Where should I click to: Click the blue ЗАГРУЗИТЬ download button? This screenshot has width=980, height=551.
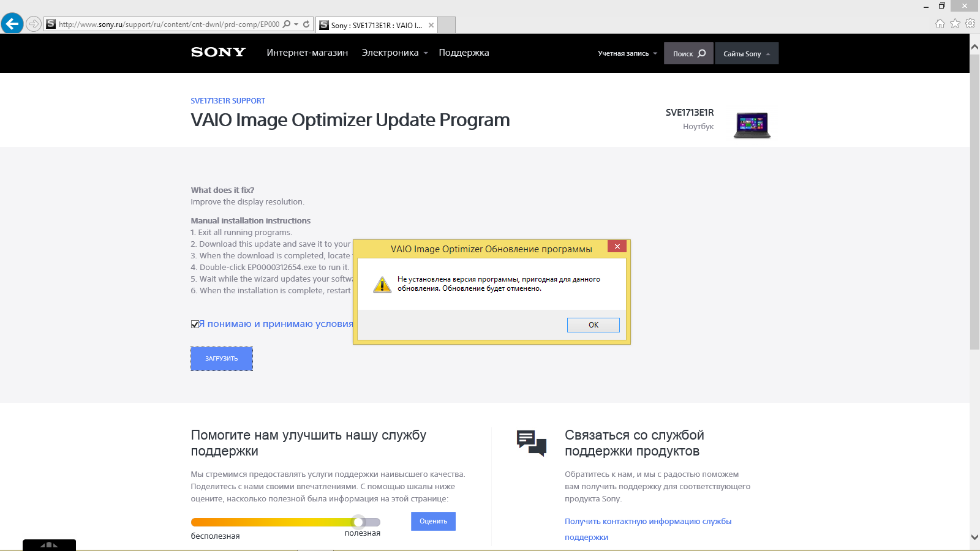click(x=222, y=359)
